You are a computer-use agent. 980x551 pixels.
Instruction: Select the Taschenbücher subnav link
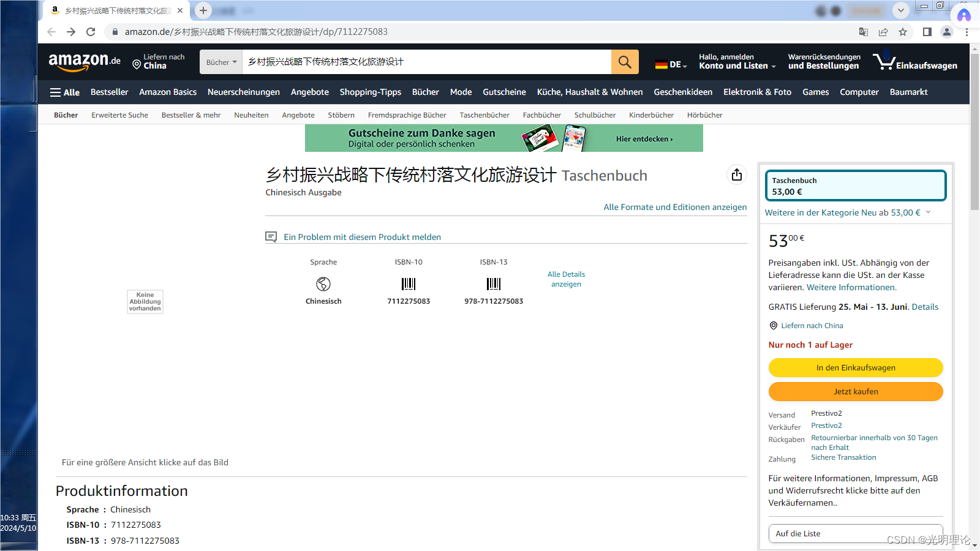point(484,115)
